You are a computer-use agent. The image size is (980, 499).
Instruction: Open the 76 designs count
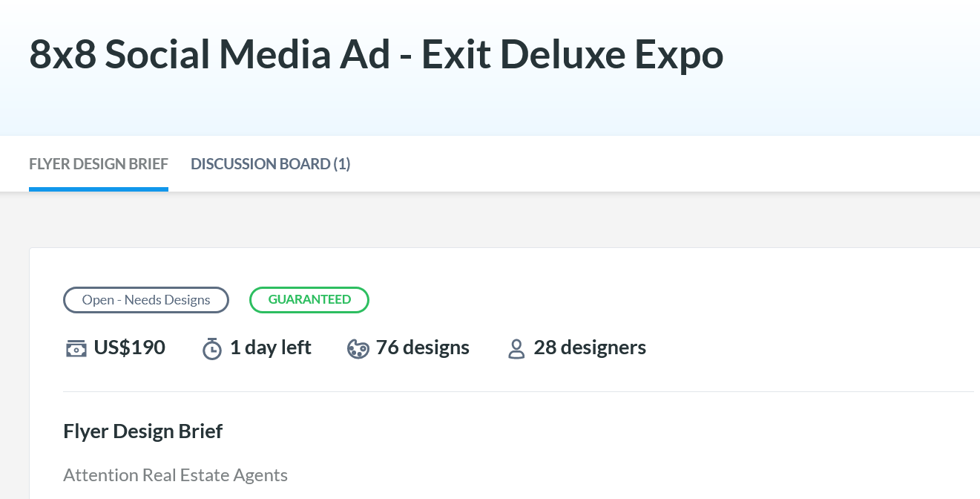pos(422,348)
